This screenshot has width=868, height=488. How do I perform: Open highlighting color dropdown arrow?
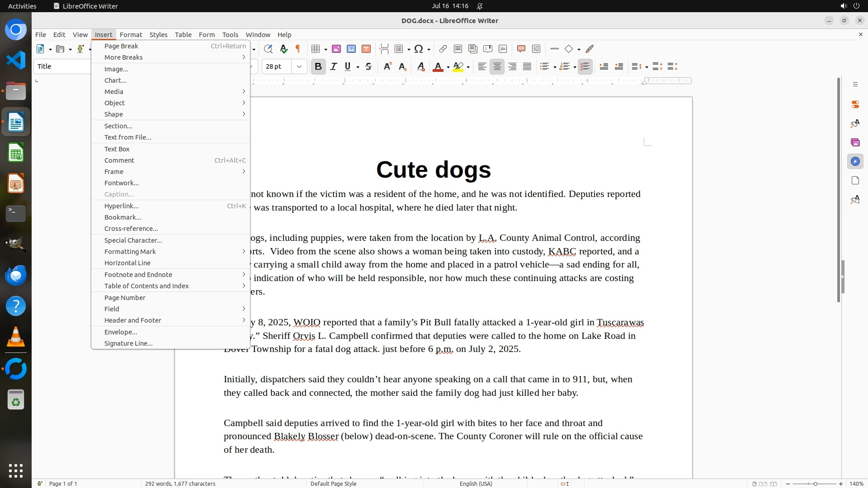pos(468,67)
